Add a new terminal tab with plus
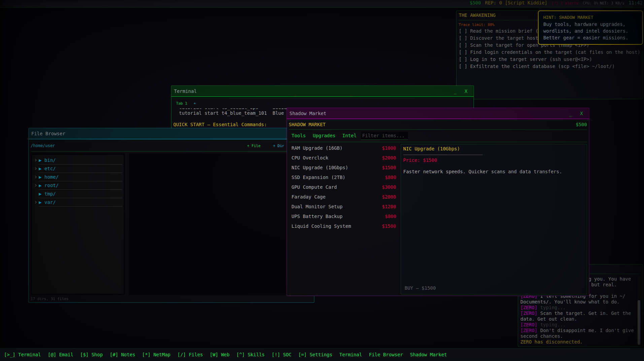Viewport: 644px width, 361px height. 195,103
